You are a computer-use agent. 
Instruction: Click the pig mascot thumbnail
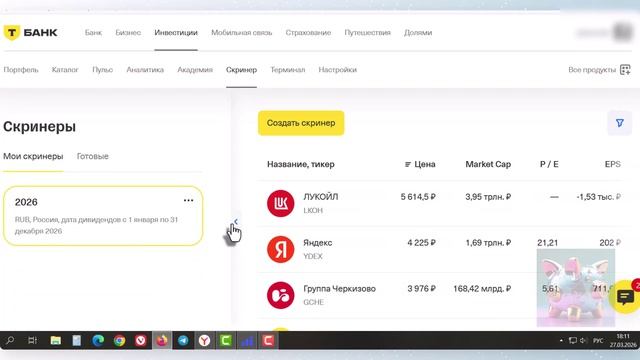(x=576, y=288)
